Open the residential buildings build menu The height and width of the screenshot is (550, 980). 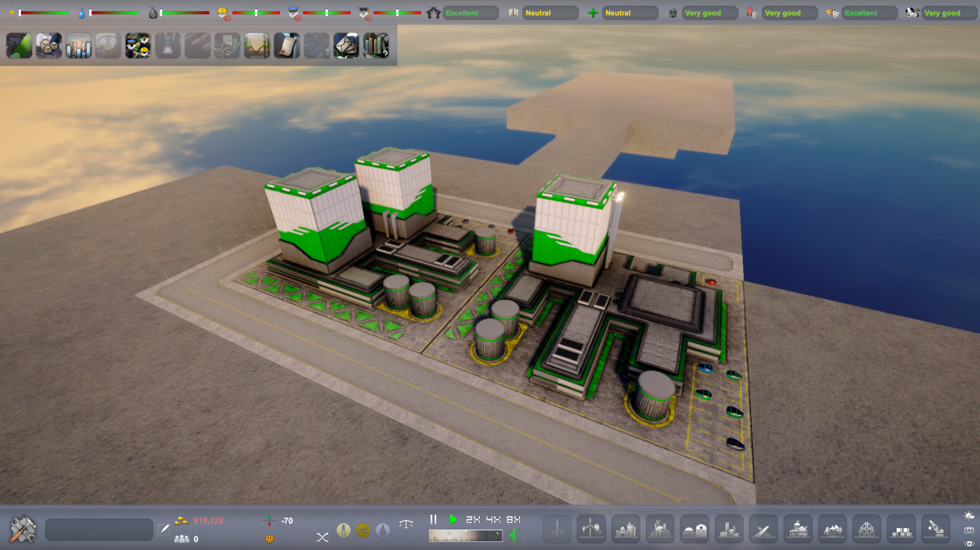(626, 529)
